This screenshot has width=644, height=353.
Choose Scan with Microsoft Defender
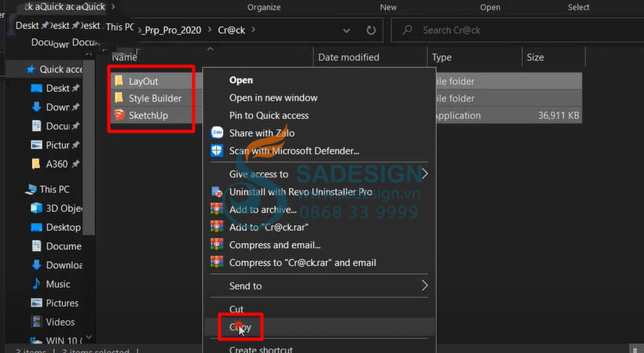click(294, 151)
